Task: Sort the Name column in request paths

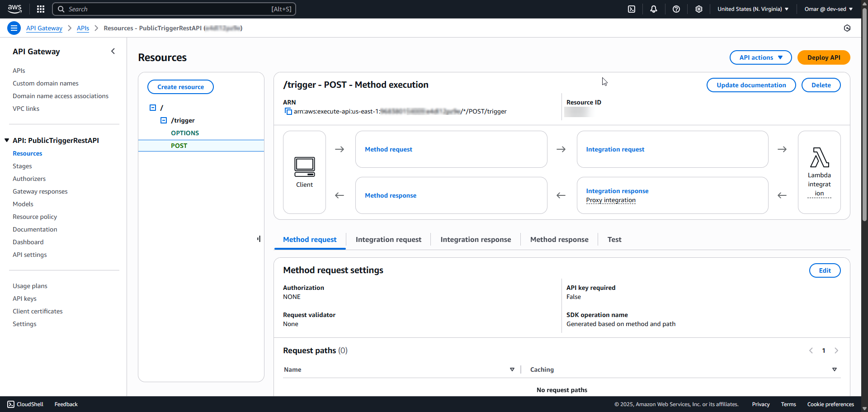Action: click(x=512, y=369)
